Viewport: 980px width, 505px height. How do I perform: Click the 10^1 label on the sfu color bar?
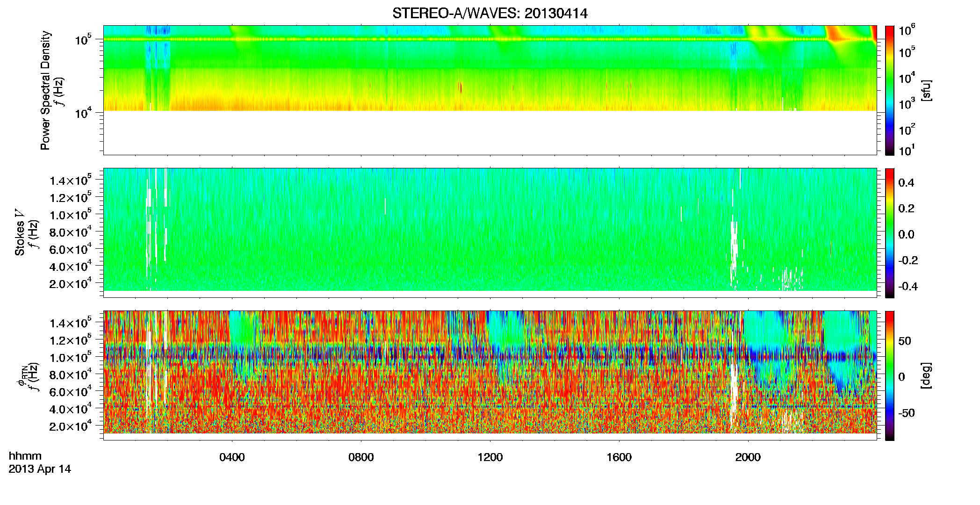click(x=907, y=150)
